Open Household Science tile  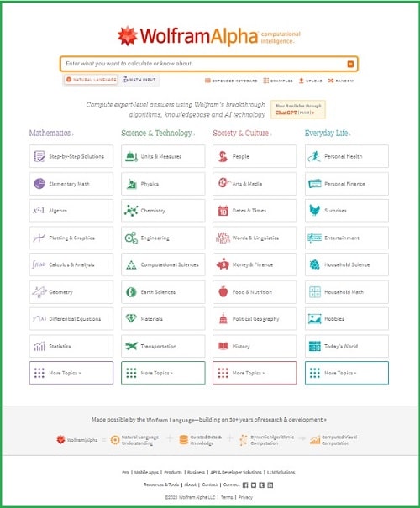tap(347, 264)
